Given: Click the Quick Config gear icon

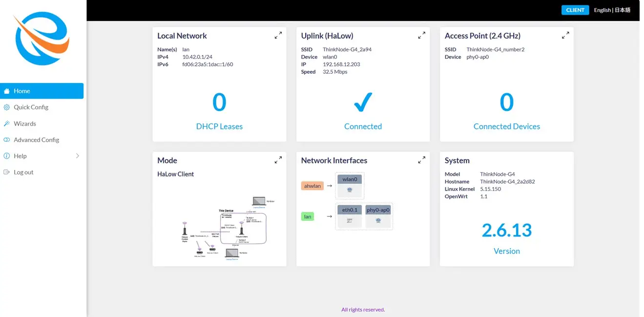Looking at the screenshot, I should tap(7, 107).
